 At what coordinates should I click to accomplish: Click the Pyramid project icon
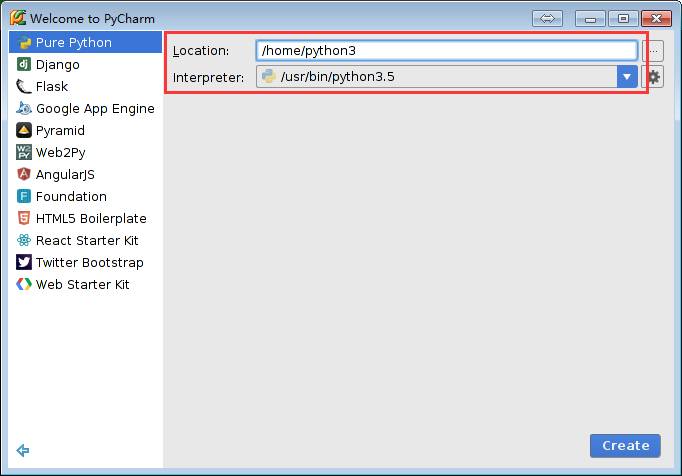24,131
